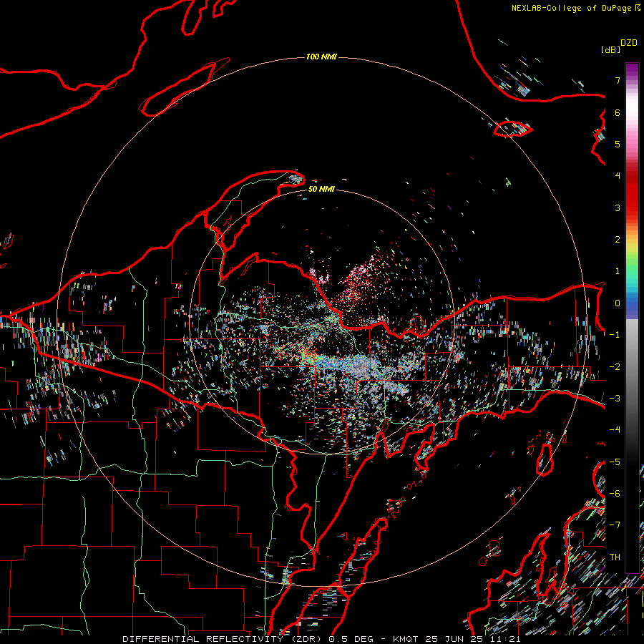Click the red 3 dB band of color bar
The height and width of the screenshot is (644, 644).
632,201
